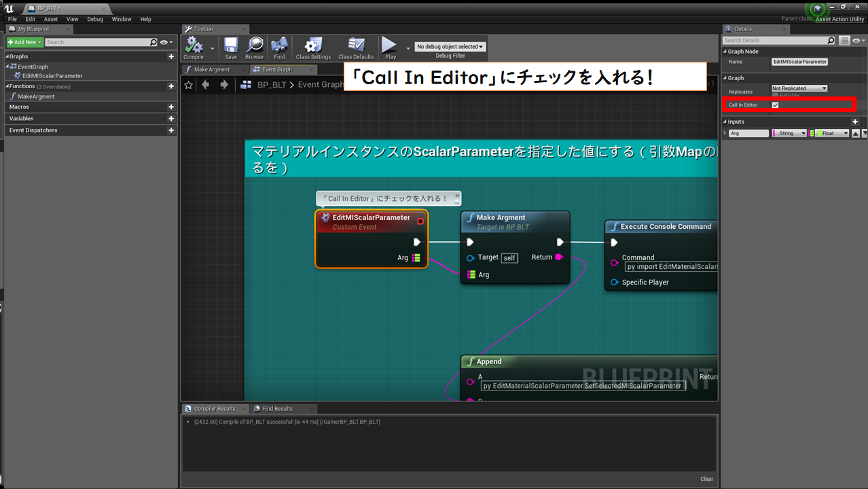Expand the Arg input row
The height and width of the screenshot is (489, 868).
725,134
